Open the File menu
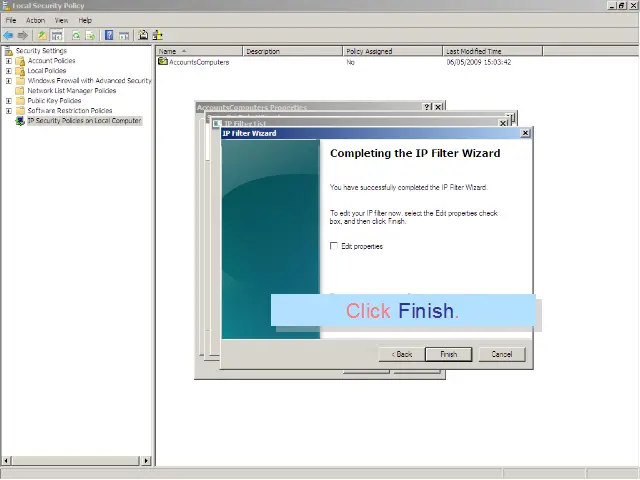Viewport: 640px width, 480px height. pos(11,20)
